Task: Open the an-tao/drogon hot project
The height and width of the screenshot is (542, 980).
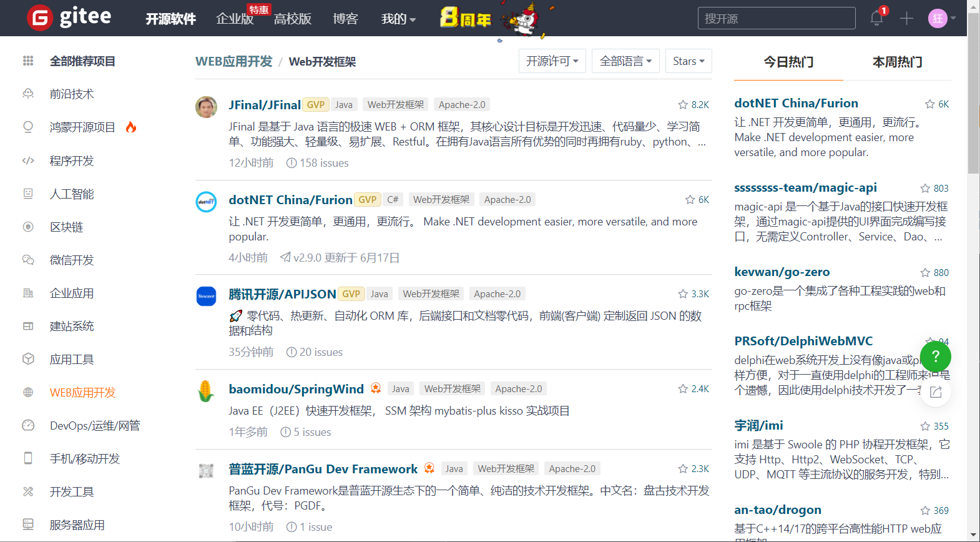Action: pyautogui.click(x=778, y=510)
